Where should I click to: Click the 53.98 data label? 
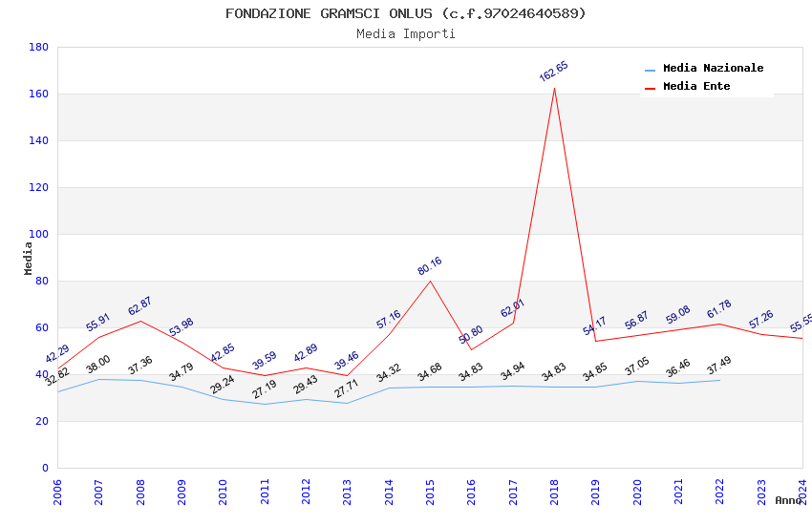point(182,326)
